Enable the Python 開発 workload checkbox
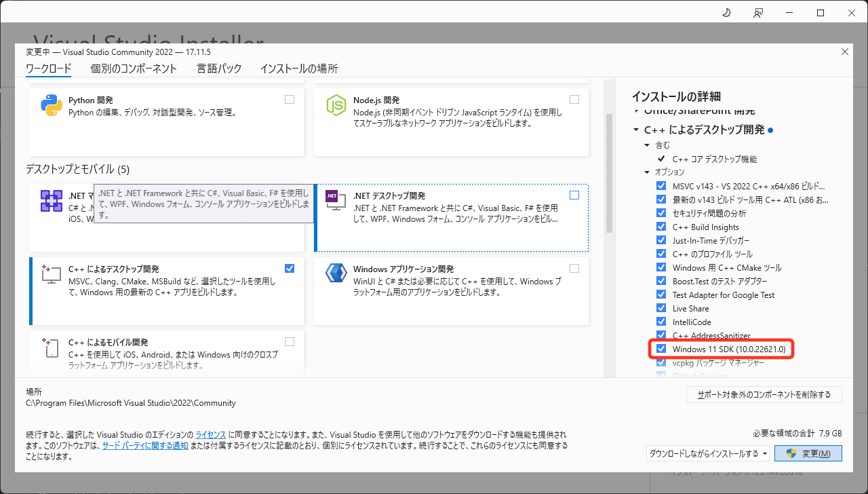Image resolution: width=868 pixels, height=494 pixels. tap(290, 99)
